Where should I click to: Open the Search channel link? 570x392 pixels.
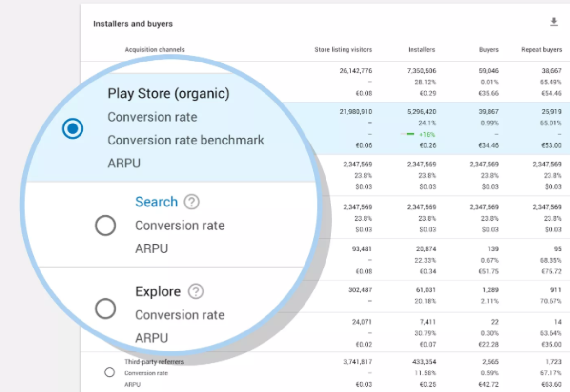[156, 202]
